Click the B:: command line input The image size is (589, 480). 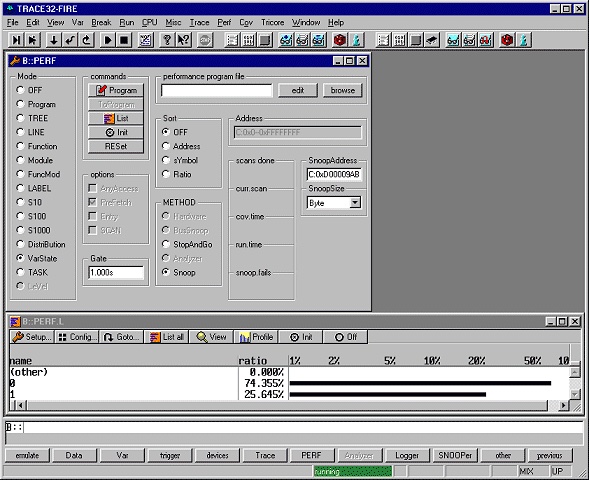tap(294, 427)
